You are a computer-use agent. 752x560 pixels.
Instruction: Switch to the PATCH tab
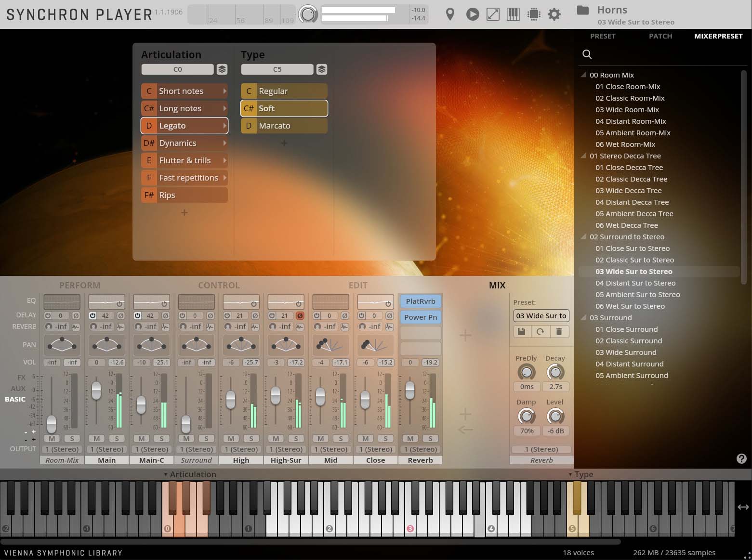pyautogui.click(x=660, y=36)
